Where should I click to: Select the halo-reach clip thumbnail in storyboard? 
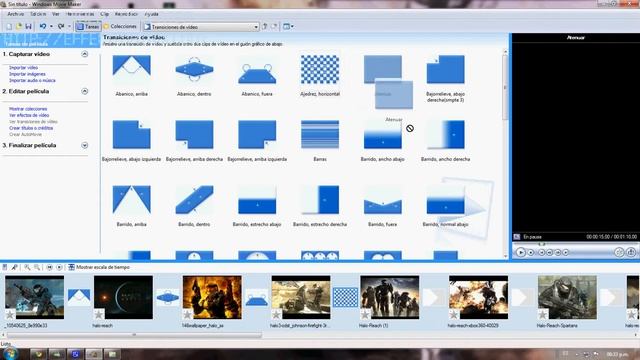[x=123, y=297]
